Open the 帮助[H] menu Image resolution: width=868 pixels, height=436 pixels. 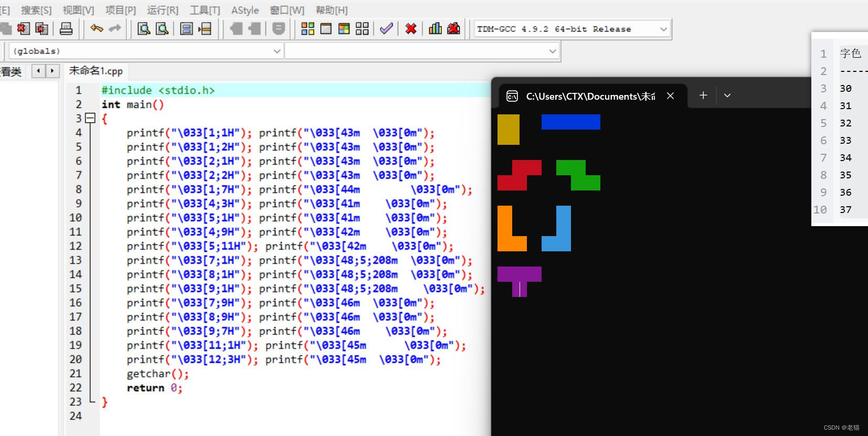click(x=332, y=10)
